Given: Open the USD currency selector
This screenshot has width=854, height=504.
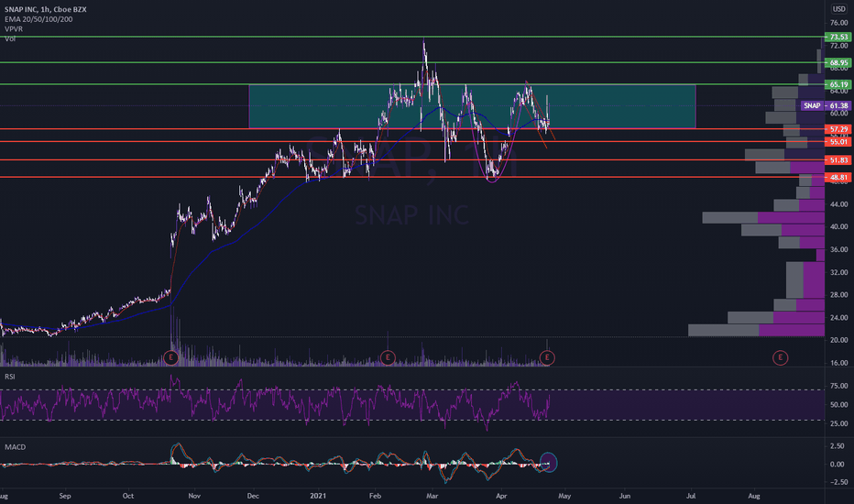Looking at the screenshot, I should pyautogui.click(x=838, y=9).
